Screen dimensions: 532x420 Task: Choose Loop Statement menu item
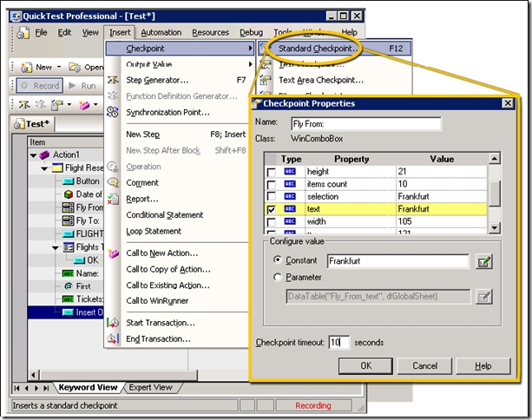tap(154, 232)
